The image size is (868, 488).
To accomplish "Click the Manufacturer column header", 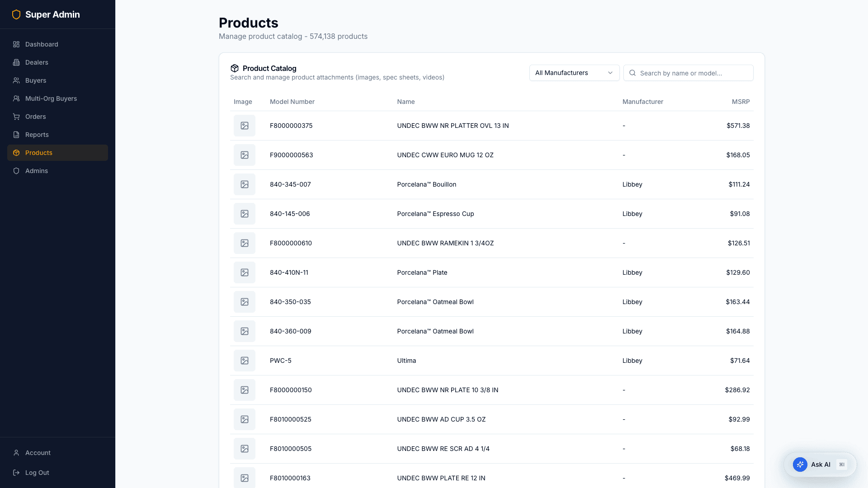I will 642,102.
